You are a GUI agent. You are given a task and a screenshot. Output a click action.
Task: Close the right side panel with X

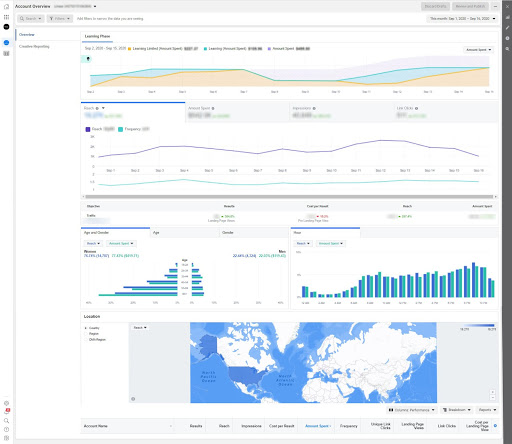tap(507, 6)
